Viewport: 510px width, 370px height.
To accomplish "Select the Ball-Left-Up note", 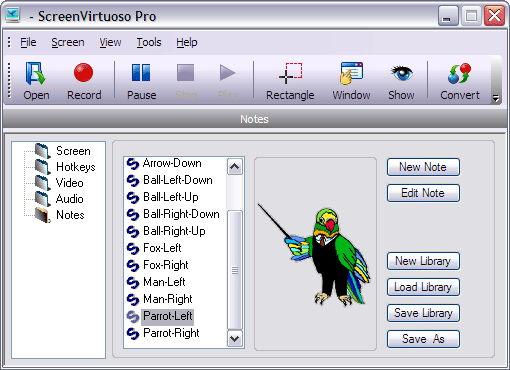I will [171, 197].
